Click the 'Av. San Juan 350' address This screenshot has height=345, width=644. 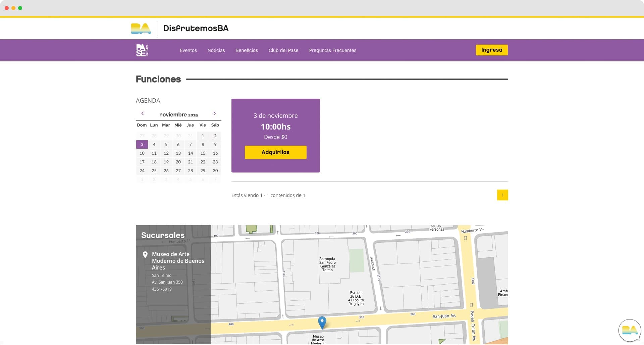(167, 283)
